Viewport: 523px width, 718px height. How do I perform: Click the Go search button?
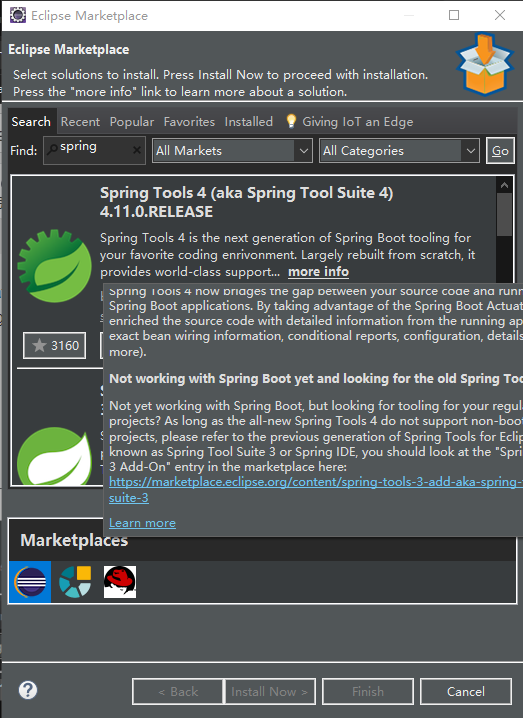pos(500,151)
